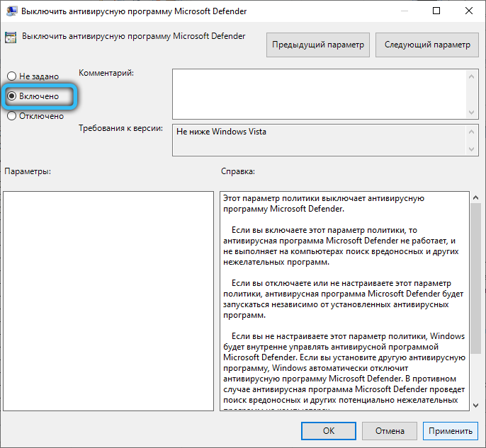
Task: Go to Следующий параметр
Action: [x=426, y=45]
